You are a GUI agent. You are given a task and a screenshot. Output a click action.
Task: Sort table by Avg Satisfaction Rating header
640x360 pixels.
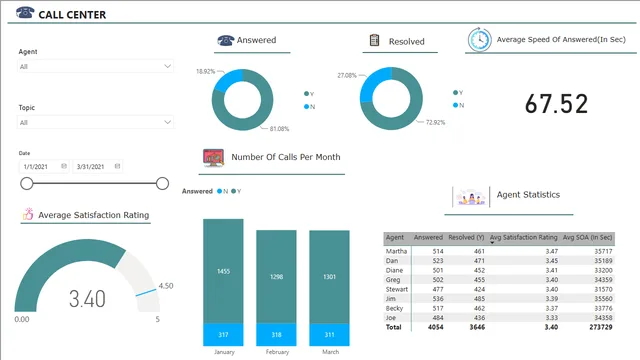[x=523, y=237]
